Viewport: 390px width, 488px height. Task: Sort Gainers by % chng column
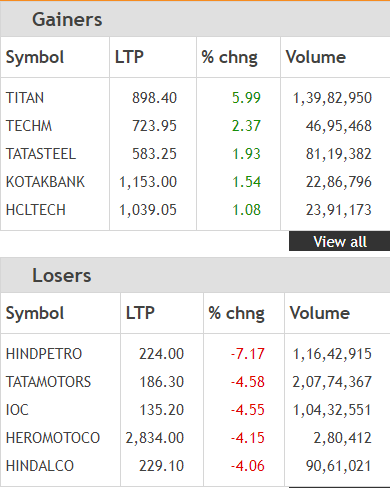(230, 57)
